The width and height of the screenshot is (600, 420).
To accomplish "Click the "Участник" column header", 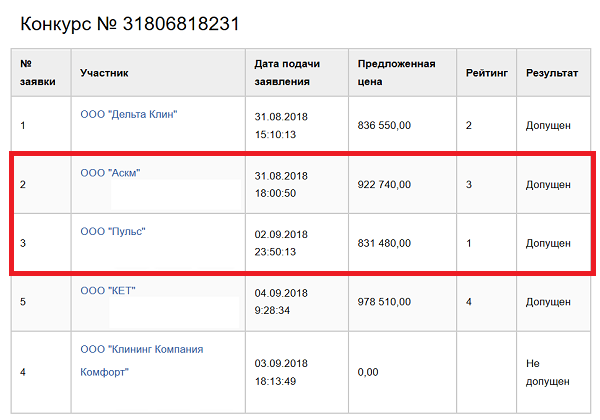I will 104,73.
